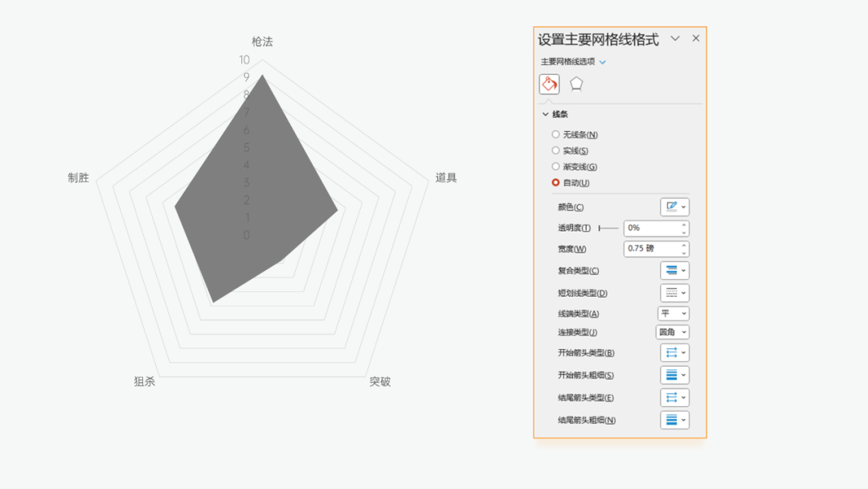
Task: Open the cap type (线端类型) dropdown
Action: (x=674, y=314)
